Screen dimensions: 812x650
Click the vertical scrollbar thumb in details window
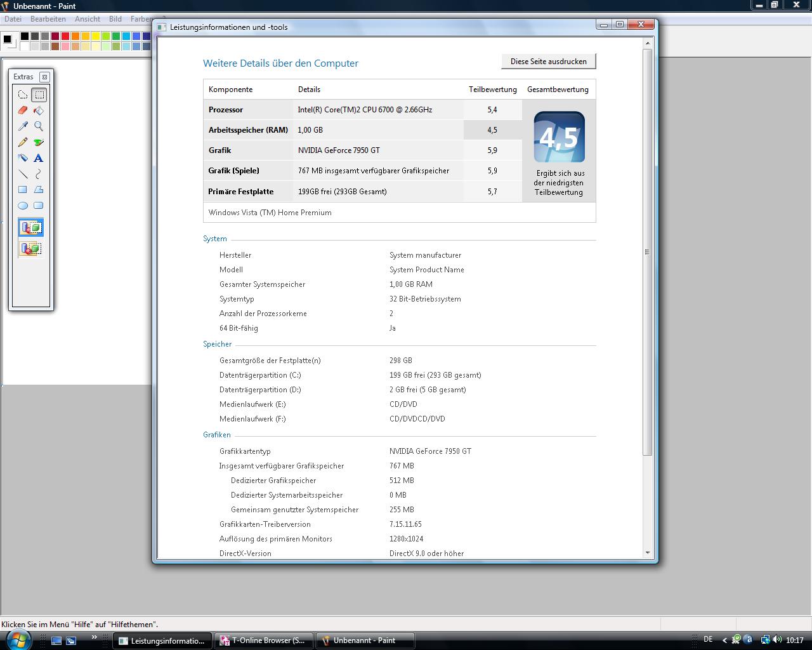click(x=648, y=252)
